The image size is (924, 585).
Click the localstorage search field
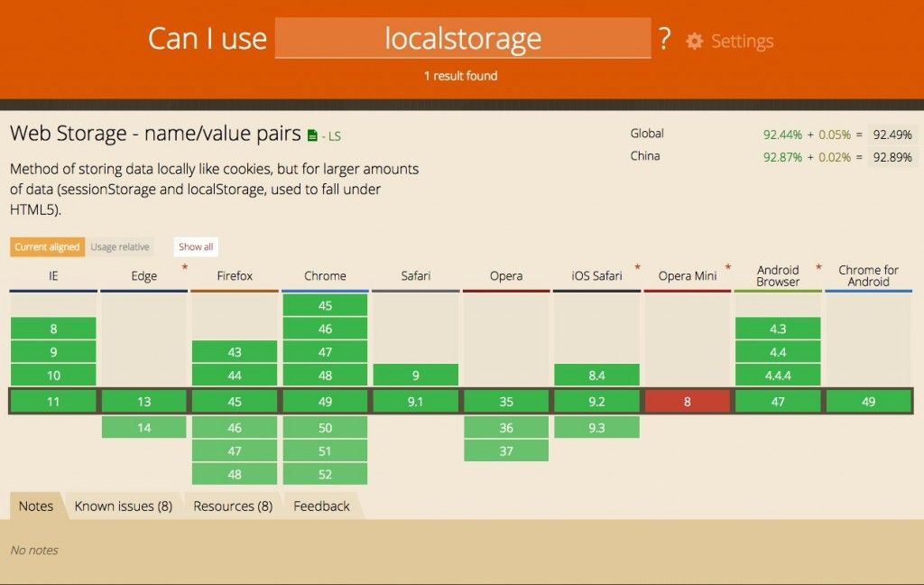tap(463, 39)
